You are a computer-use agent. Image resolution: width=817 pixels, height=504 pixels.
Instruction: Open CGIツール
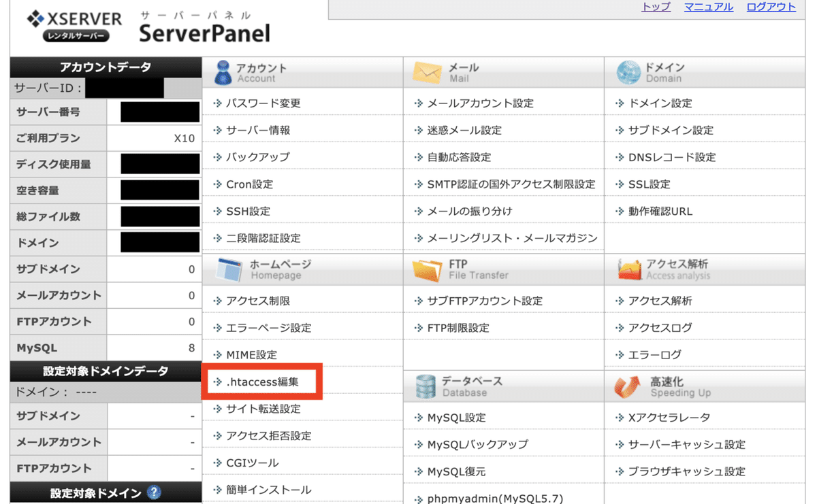click(253, 463)
